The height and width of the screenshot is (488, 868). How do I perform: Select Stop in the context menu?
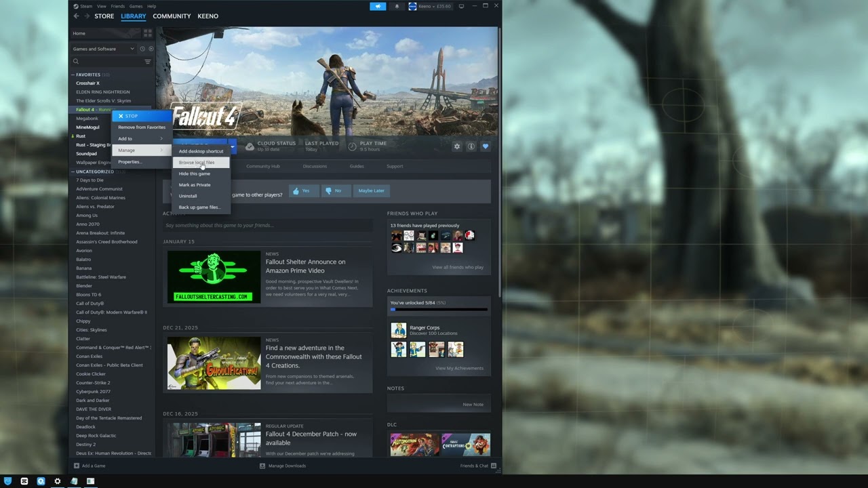(x=140, y=116)
